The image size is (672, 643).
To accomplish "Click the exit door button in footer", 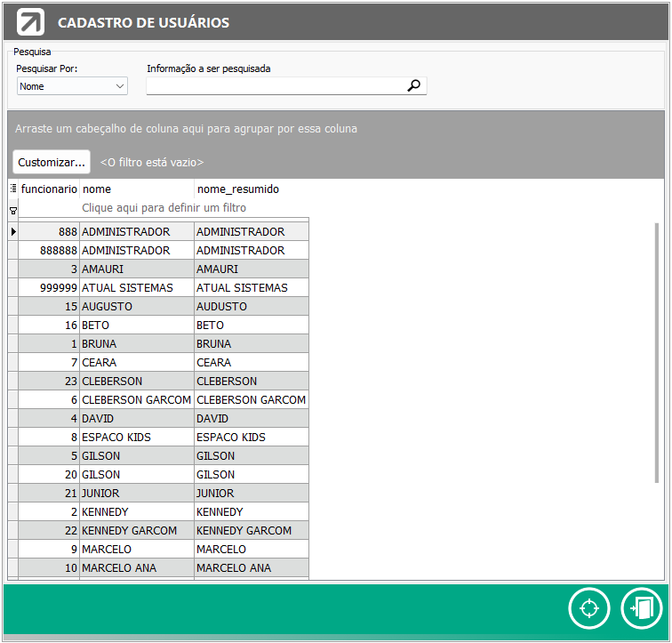I will [642, 607].
